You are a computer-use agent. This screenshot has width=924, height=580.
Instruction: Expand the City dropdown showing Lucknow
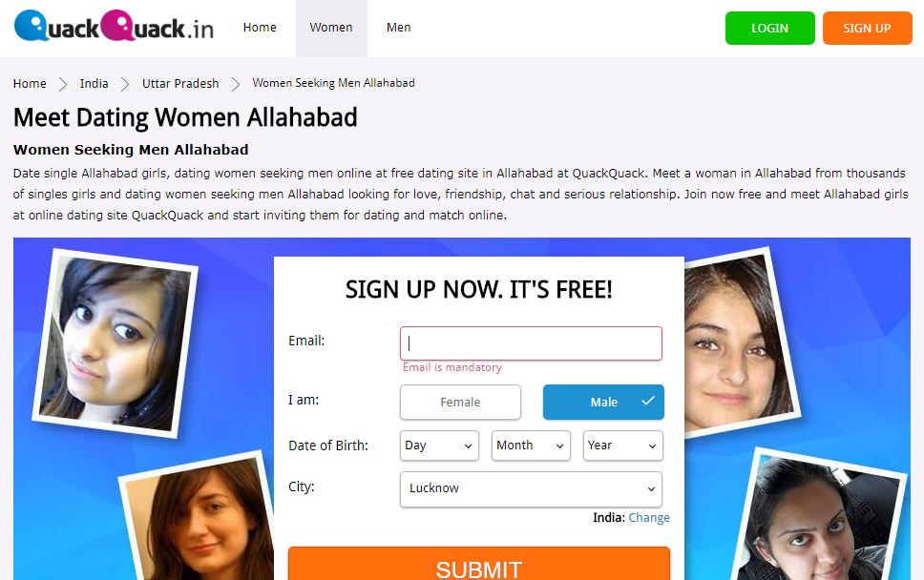coord(531,488)
